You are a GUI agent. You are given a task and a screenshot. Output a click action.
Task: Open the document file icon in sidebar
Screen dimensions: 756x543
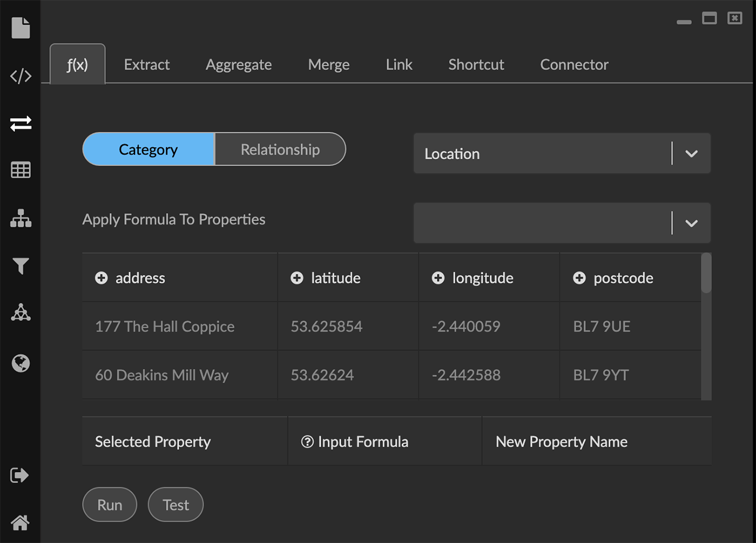pyautogui.click(x=21, y=27)
